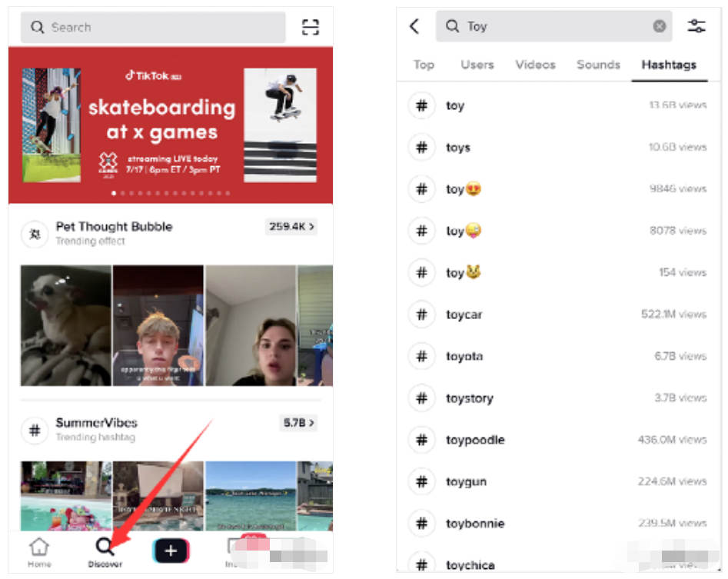Click the hash icon beside toyota
Image resolution: width=728 pixels, height=579 pixels.
(421, 356)
